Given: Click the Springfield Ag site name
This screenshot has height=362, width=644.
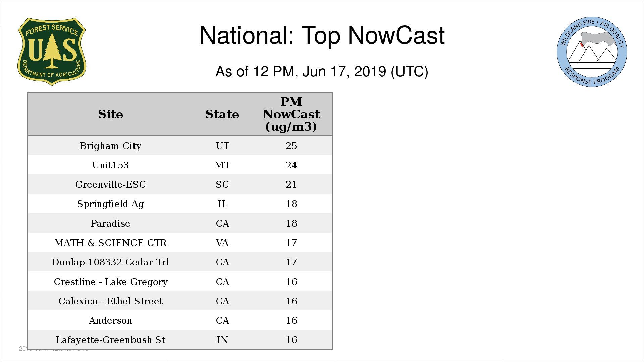Looking at the screenshot, I should pos(110,204).
